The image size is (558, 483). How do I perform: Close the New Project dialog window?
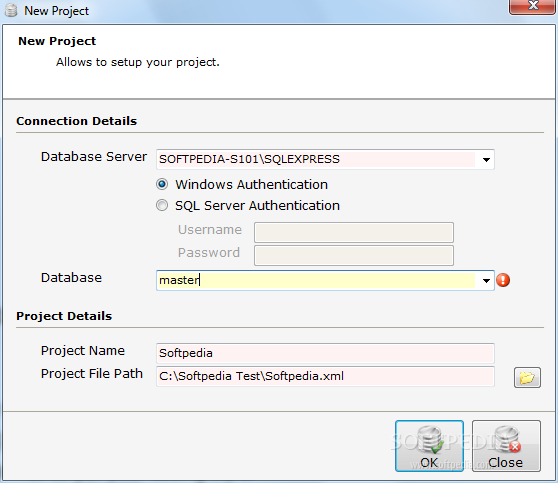click(532, 6)
